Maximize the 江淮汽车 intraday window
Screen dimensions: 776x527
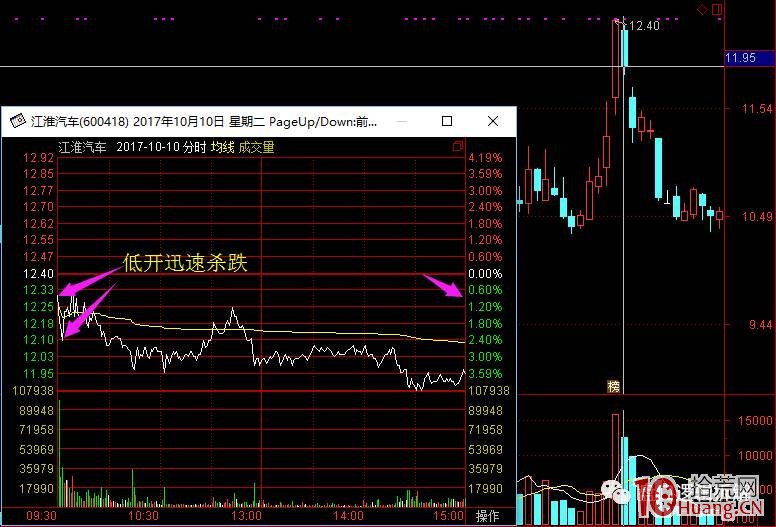447,121
